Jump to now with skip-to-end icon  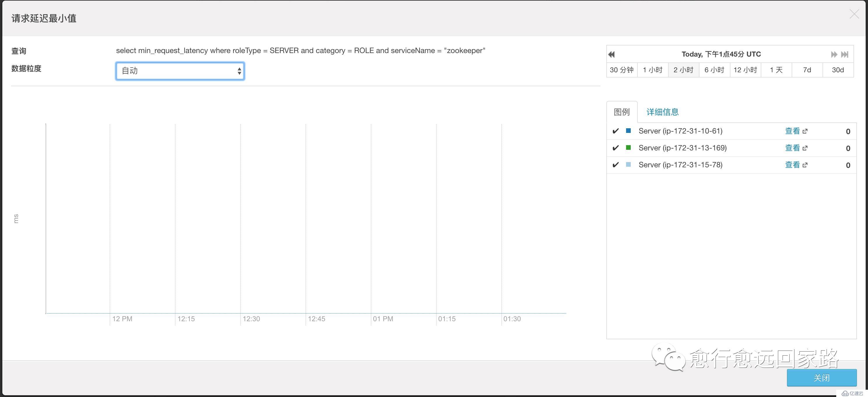tap(844, 54)
